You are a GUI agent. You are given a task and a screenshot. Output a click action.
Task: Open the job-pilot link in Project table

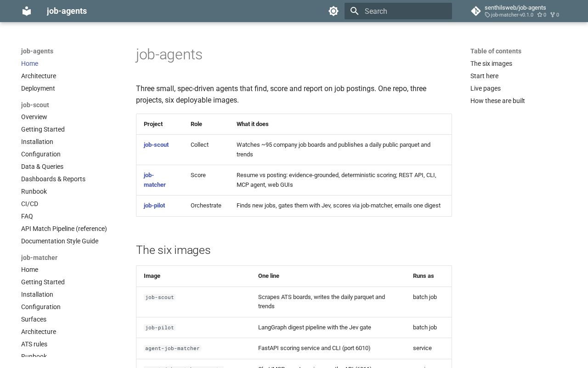pos(154,205)
